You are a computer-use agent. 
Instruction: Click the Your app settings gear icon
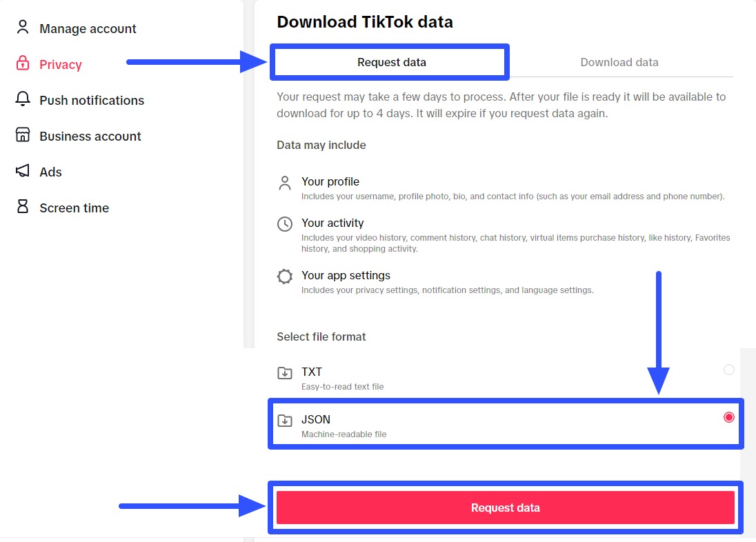[x=285, y=276]
